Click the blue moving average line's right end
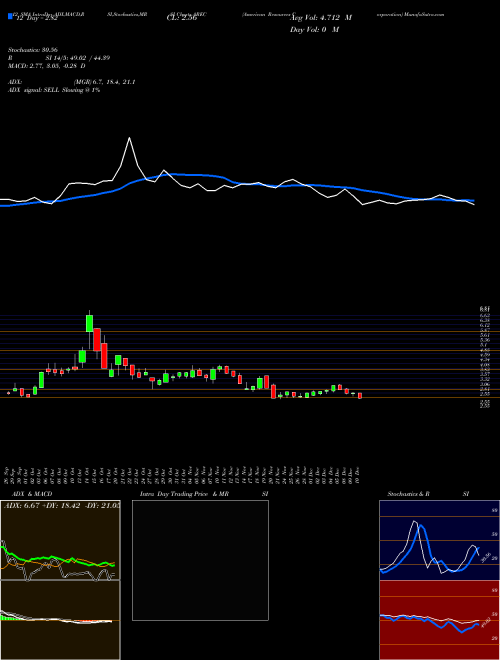Viewport: 500px width, 660px height. pos(473,200)
